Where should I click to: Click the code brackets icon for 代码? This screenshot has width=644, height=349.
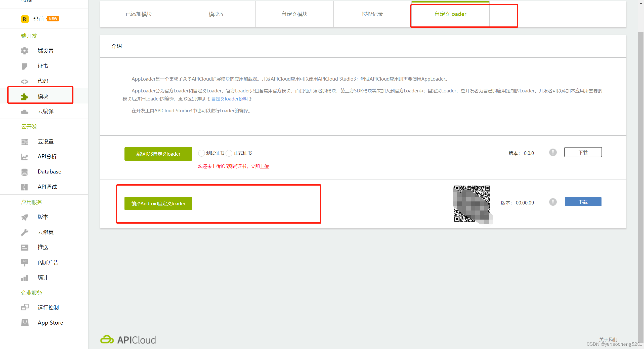click(x=24, y=81)
